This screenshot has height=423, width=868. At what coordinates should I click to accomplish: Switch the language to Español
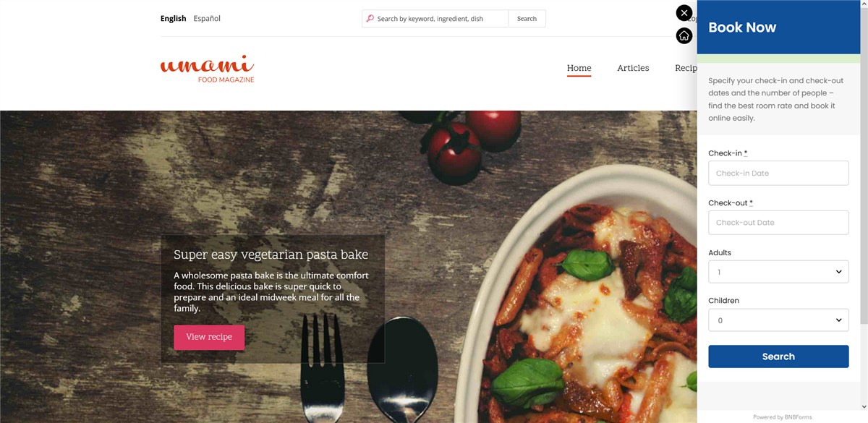[x=207, y=19]
